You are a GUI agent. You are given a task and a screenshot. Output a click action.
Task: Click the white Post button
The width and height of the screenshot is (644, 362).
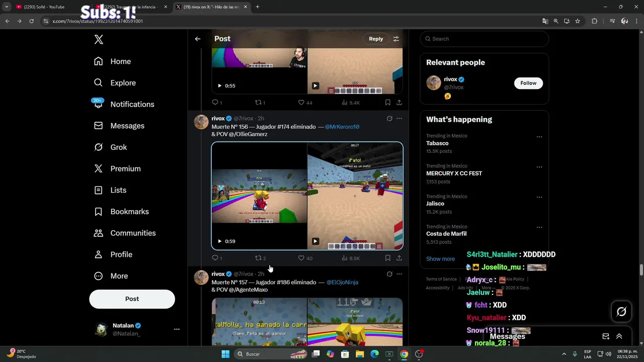click(x=132, y=299)
